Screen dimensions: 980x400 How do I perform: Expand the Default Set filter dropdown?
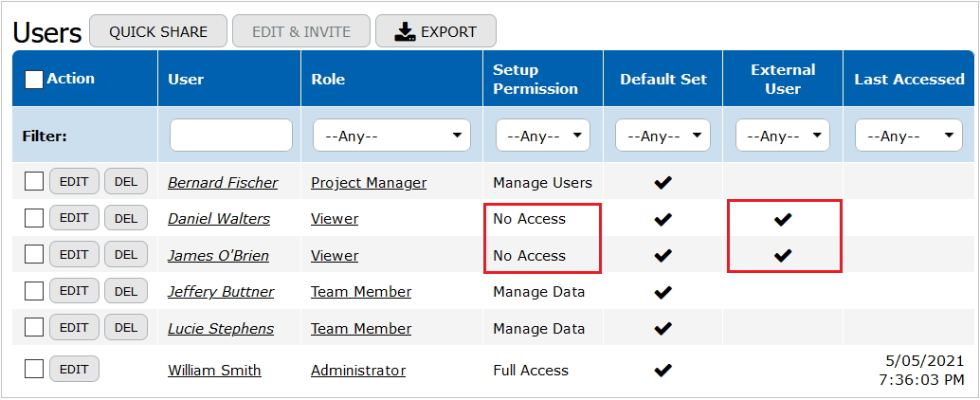(x=662, y=135)
